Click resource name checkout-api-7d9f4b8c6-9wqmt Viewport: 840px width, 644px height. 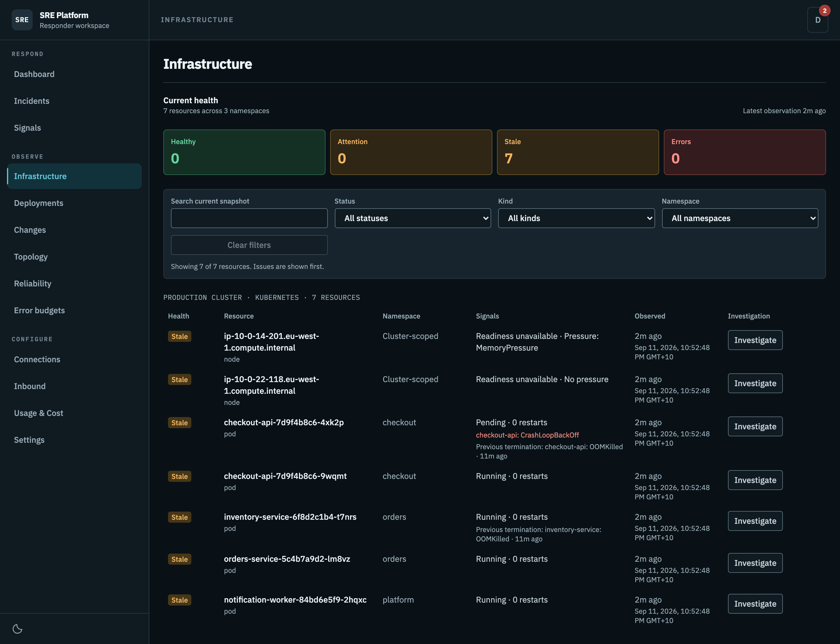[x=285, y=476]
